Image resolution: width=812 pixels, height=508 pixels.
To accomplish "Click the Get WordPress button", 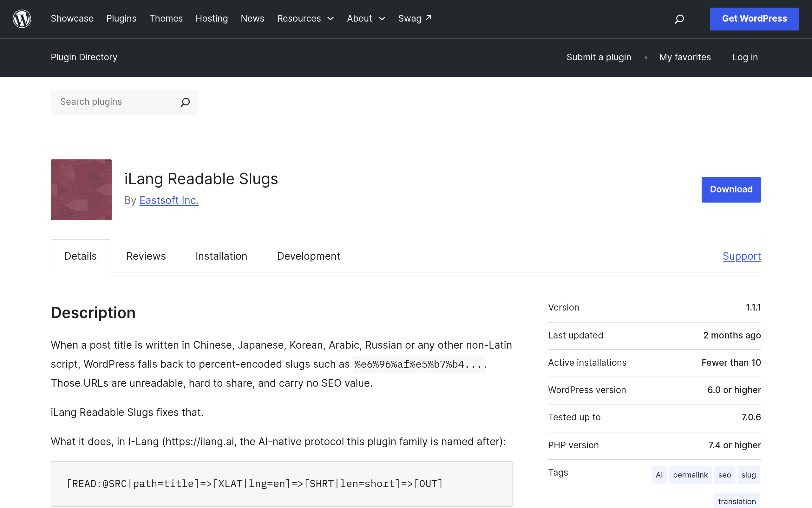I will pos(754,19).
